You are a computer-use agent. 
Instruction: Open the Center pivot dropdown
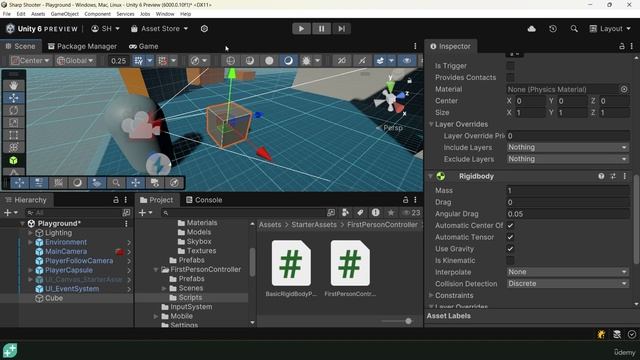point(30,60)
